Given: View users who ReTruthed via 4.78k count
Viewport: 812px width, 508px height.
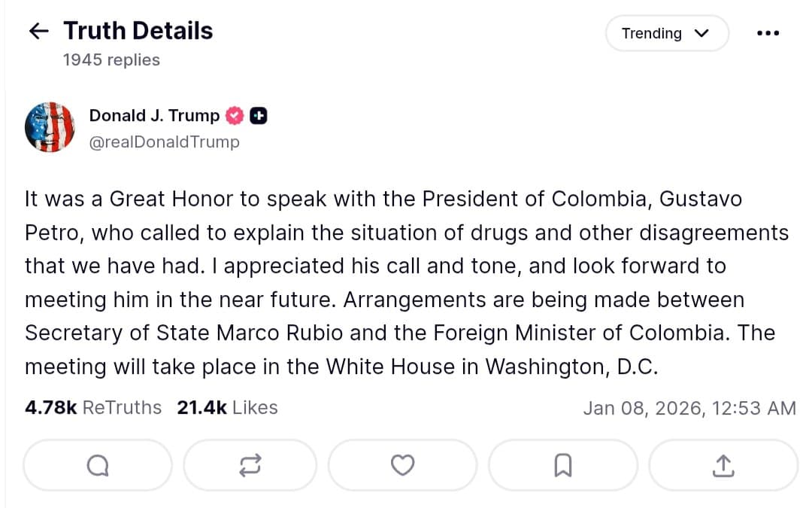Looking at the screenshot, I should pos(92,407).
